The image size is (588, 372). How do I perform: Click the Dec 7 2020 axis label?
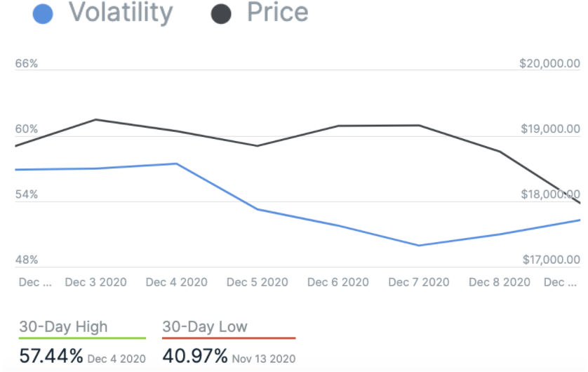click(x=419, y=282)
